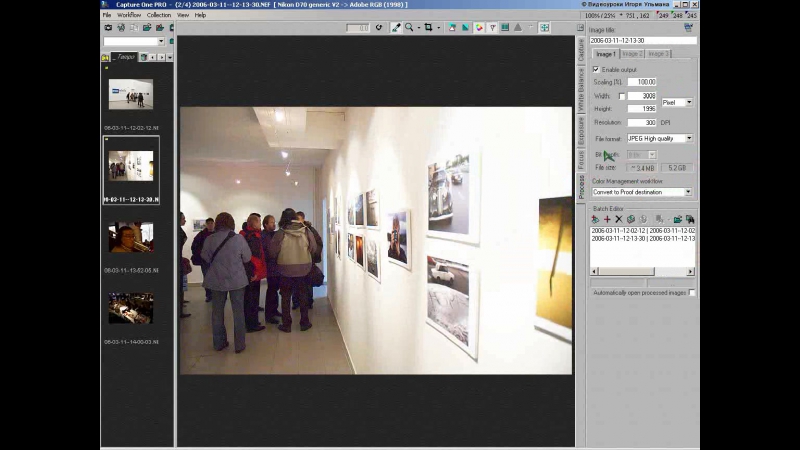This screenshot has width=800, height=450.
Task: Click the Batch list scroll right arrow
Action: pyautogui.click(x=690, y=271)
